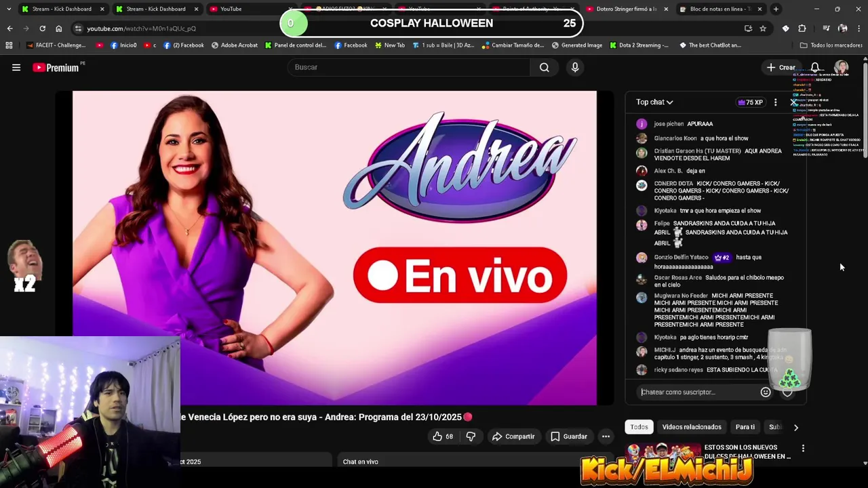This screenshot has height=488, width=868.
Task: Open the Dota 2 Streaming bookmark
Action: click(639, 45)
